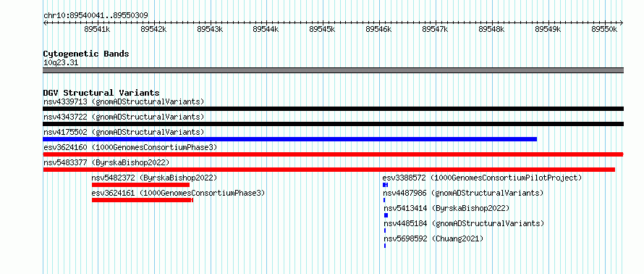Screen dimensions: 644x274
Task: Open variant nsv5413414 label
Action: [446, 208]
